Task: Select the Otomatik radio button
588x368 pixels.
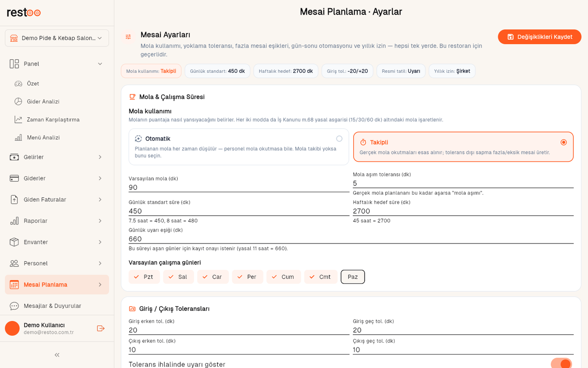Action: (339, 139)
